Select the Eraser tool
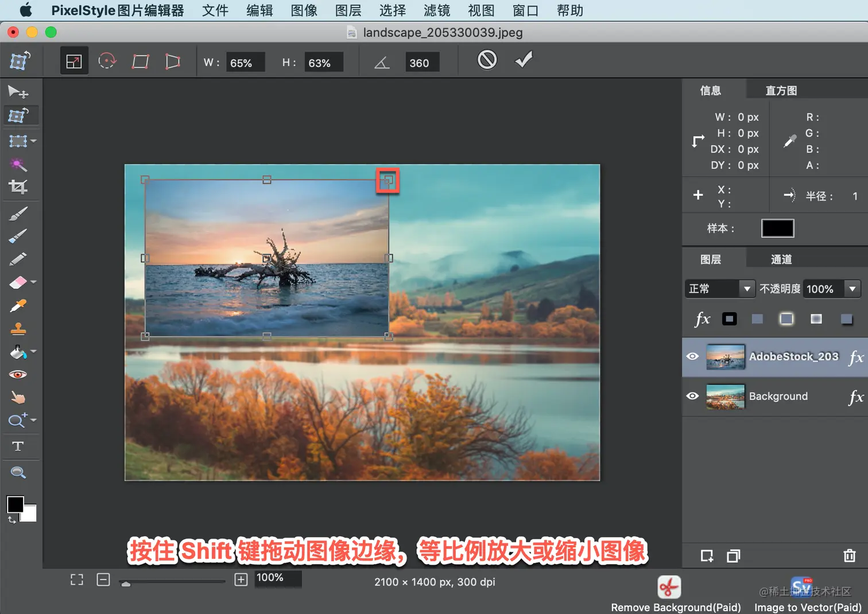 coord(18,282)
